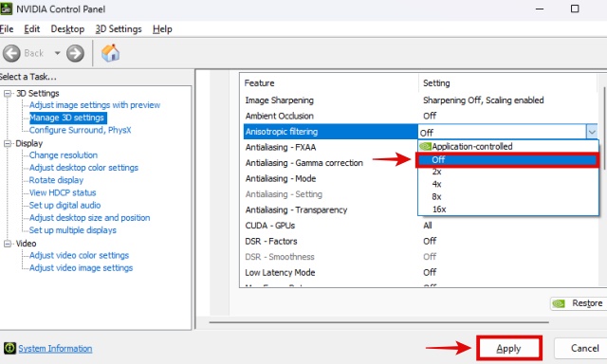Click the Forward arrow button
Viewport: 607px width, 364px height.
coord(75,53)
